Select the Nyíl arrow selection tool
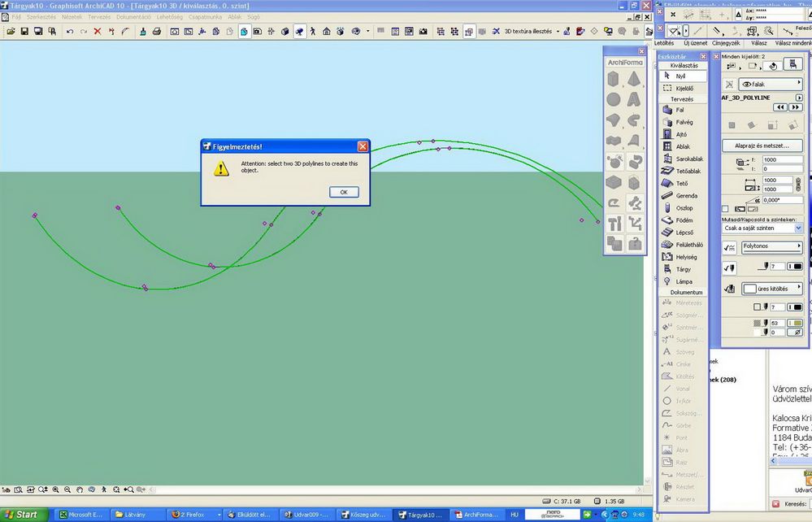812x522 pixels. [x=683, y=76]
